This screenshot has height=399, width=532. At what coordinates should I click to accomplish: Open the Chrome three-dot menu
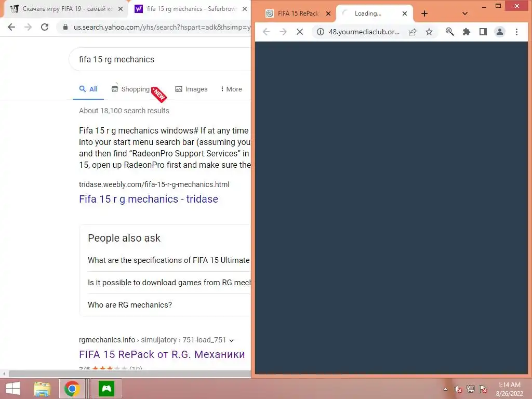click(516, 32)
